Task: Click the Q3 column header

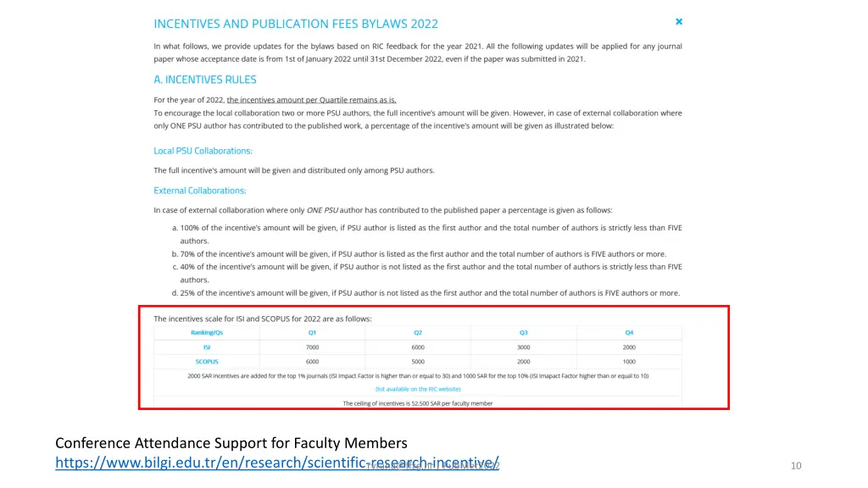Action: click(x=524, y=333)
